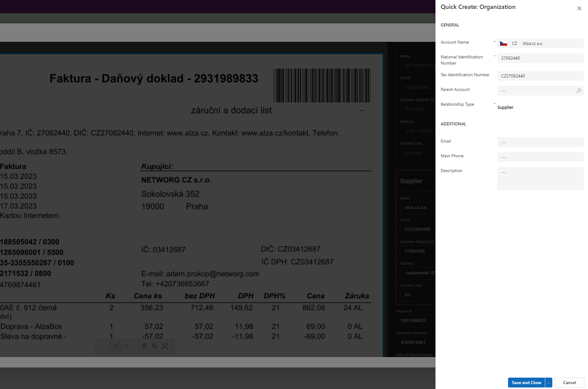The image size is (588, 389).
Task: Edit National Identification Number field
Action: tap(540, 58)
